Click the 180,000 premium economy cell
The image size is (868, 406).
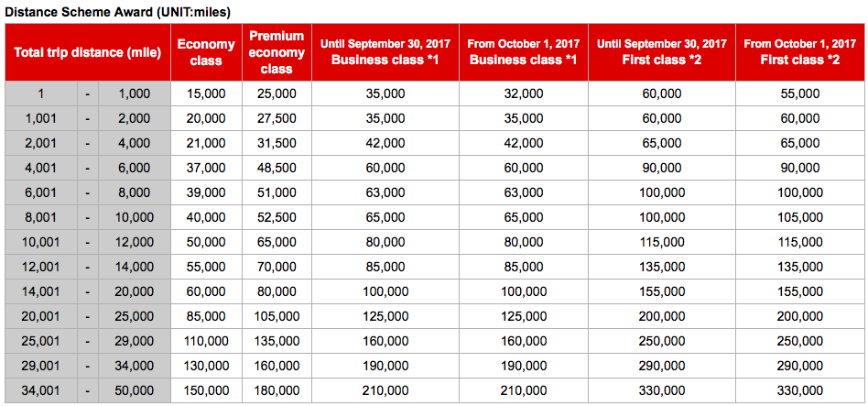click(x=277, y=390)
